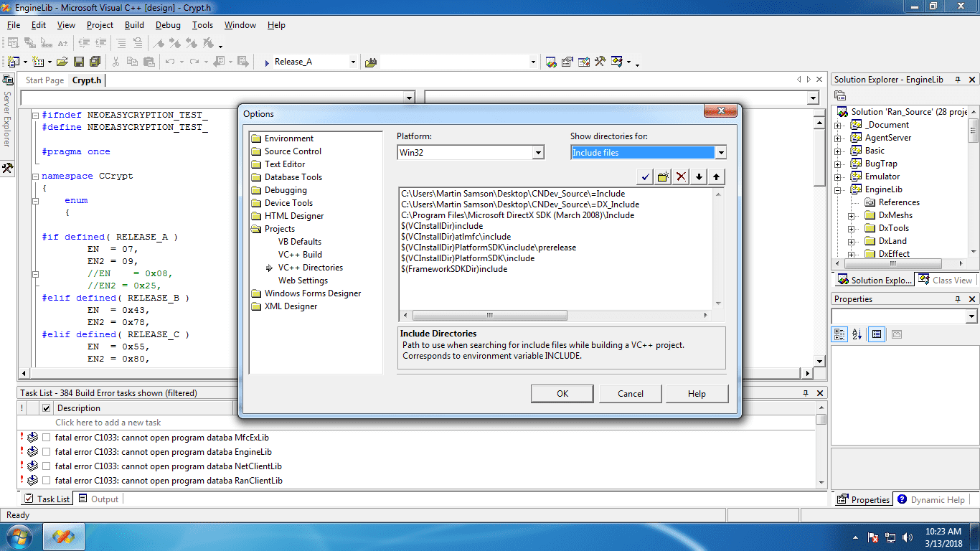Image resolution: width=980 pixels, height=551 pixels.
Task: Click Properties icon beside the A-Z button
Action: pyautogui.click(x=876, y=334)
